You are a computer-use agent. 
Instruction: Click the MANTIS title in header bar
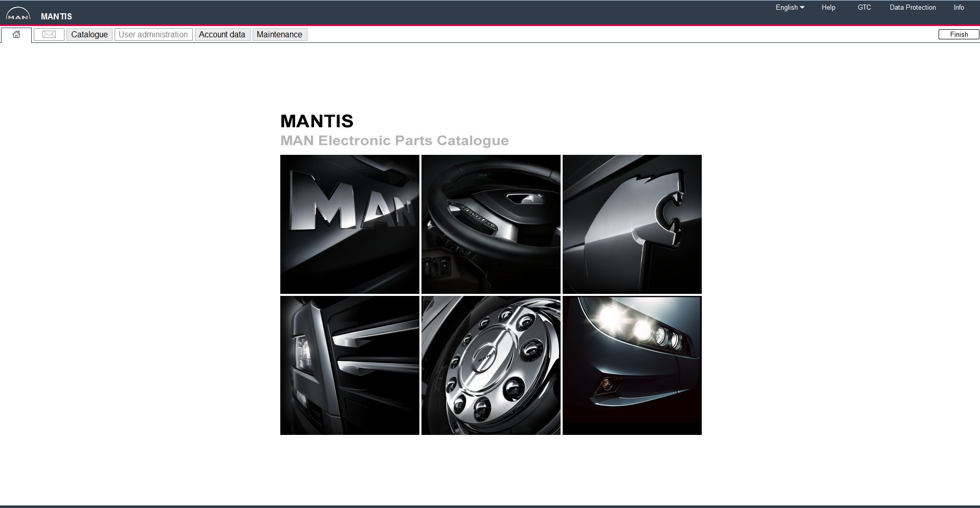tap(56, 16)
